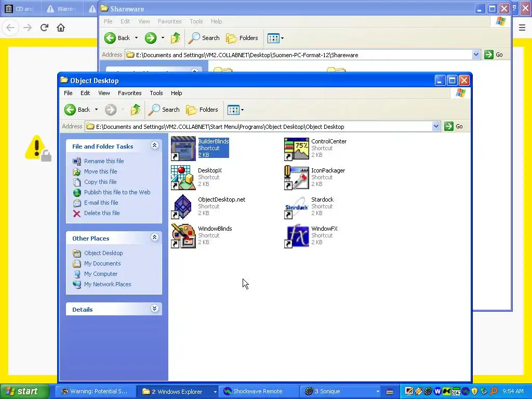
Task: Open the Edit menu in Object Desktop window
Action: (85, 93)
